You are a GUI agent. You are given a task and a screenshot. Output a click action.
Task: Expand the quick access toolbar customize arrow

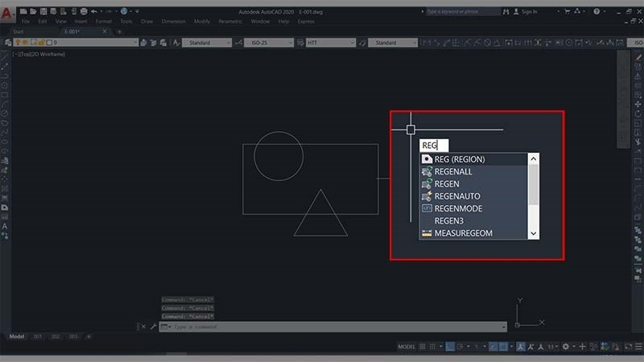tap(137, 11)
